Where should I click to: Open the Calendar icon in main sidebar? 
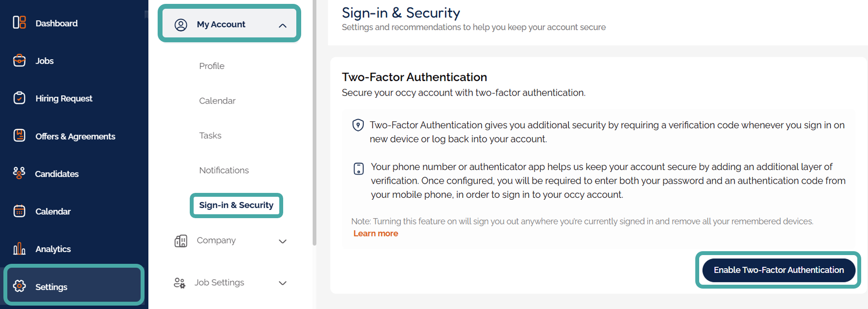pyautogui.click(x=19, y=211)
